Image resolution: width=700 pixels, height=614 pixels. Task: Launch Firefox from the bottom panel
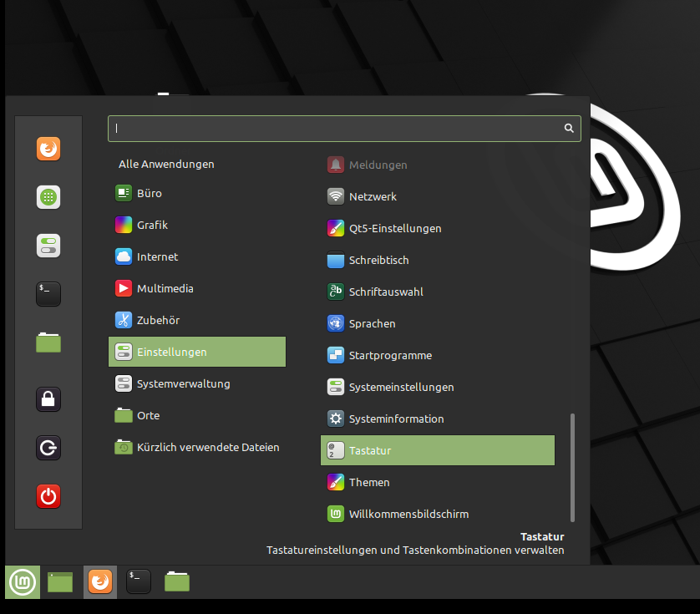click(x=100, y=582)
